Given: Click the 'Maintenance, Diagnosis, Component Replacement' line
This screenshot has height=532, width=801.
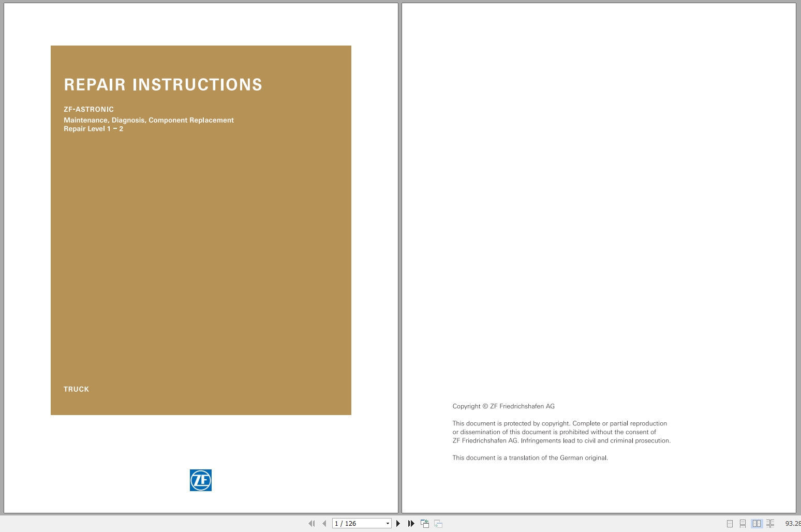Looking at the screenshot, I should [x=149, y=120].
